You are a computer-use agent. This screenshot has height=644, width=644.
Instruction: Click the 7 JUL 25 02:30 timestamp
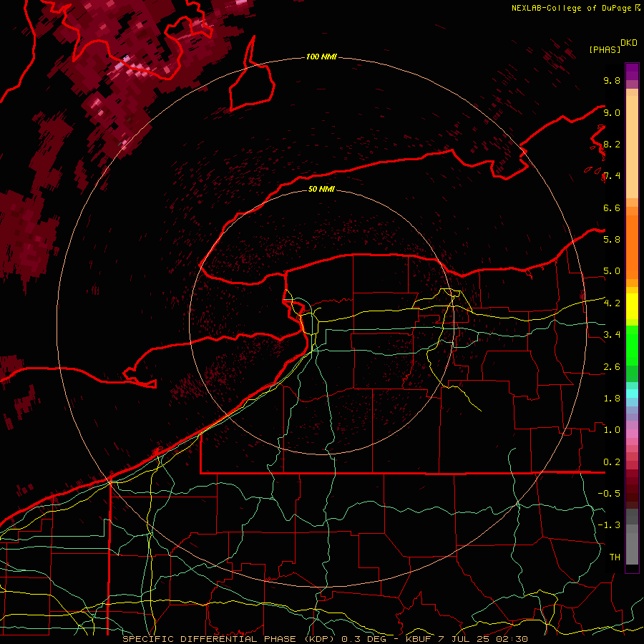click(x=484, y=639)
